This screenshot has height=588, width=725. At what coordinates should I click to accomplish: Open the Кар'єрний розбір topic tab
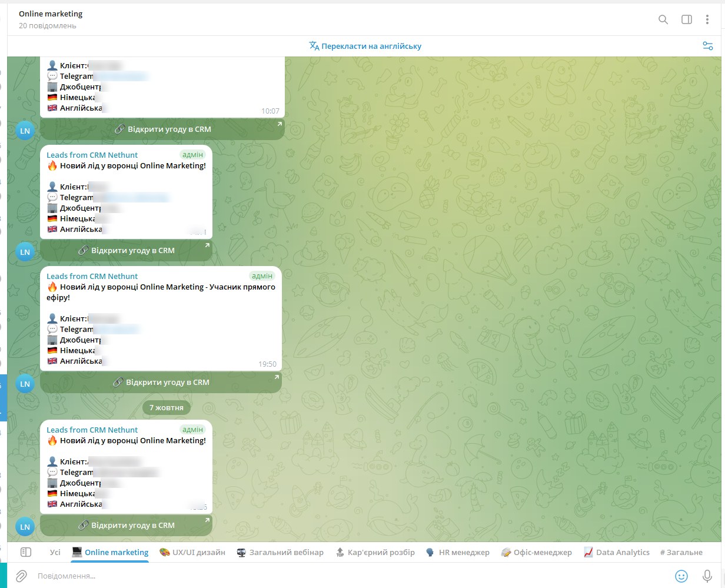375,552
